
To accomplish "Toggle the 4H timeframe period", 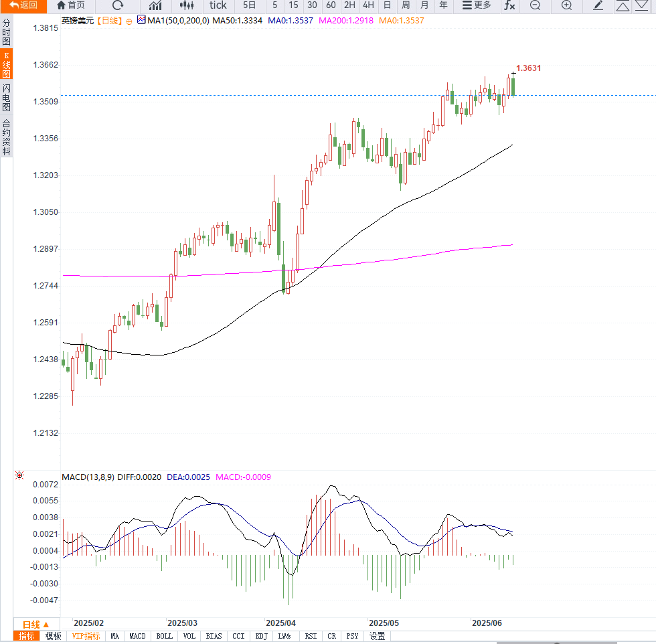I will pos(368,5).
